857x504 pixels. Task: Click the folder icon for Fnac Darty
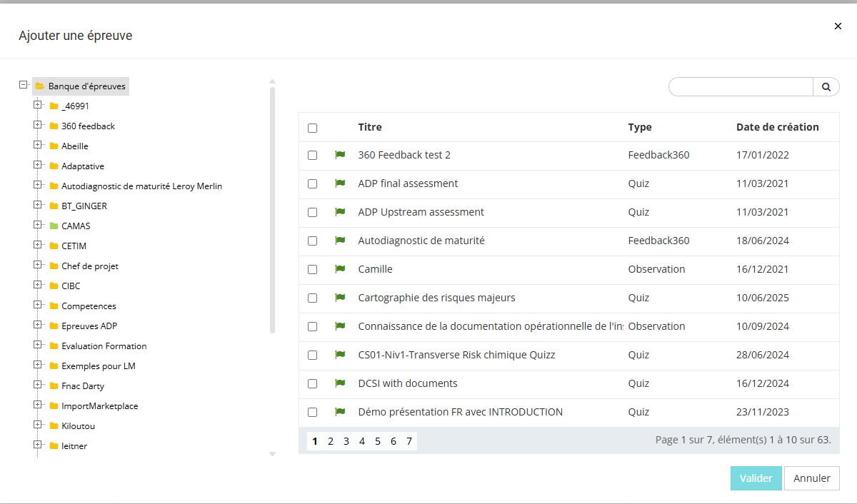[54, 386]
